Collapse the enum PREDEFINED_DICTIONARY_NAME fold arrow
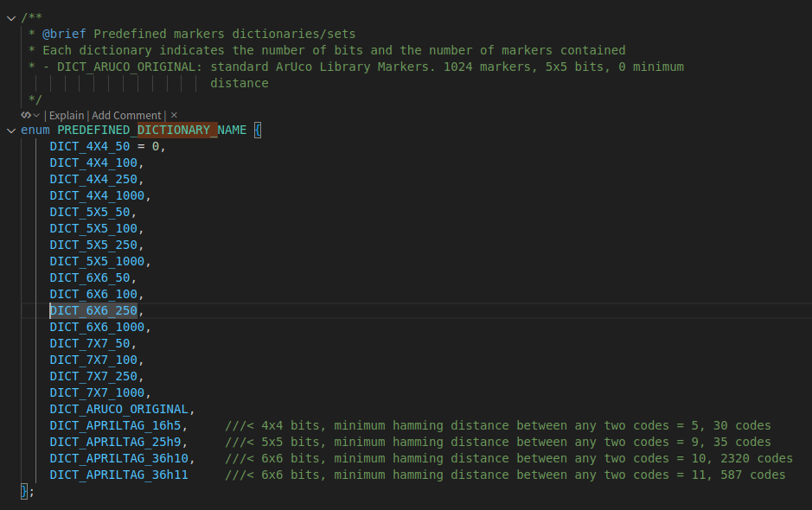Screen dimensions: 812x510 [10, 131]
